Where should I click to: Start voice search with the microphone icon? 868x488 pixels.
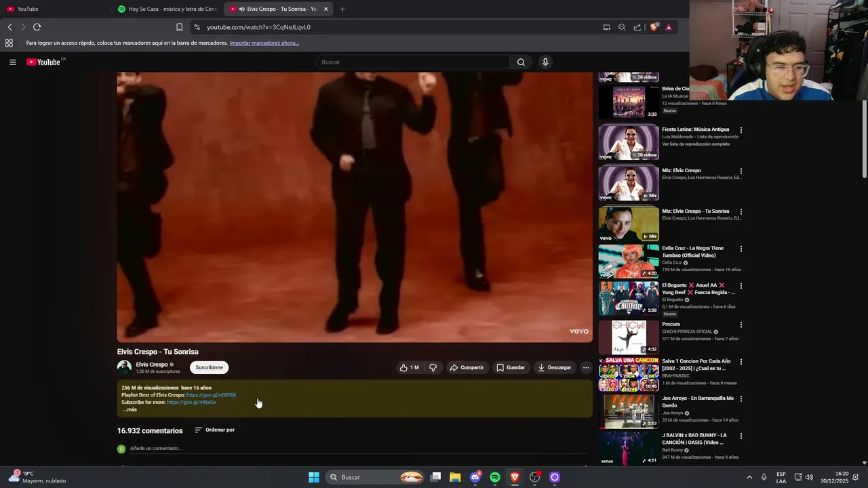[545, 62]
